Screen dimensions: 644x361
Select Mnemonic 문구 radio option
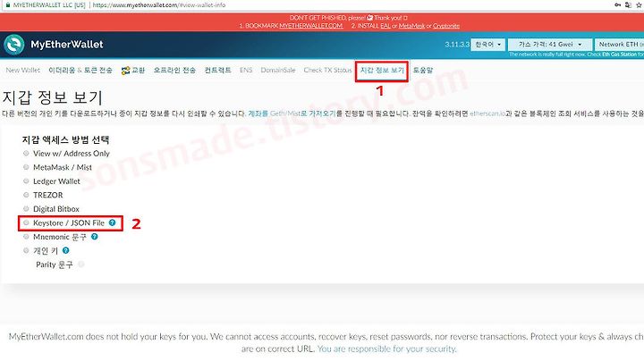[x=26, y=236]
